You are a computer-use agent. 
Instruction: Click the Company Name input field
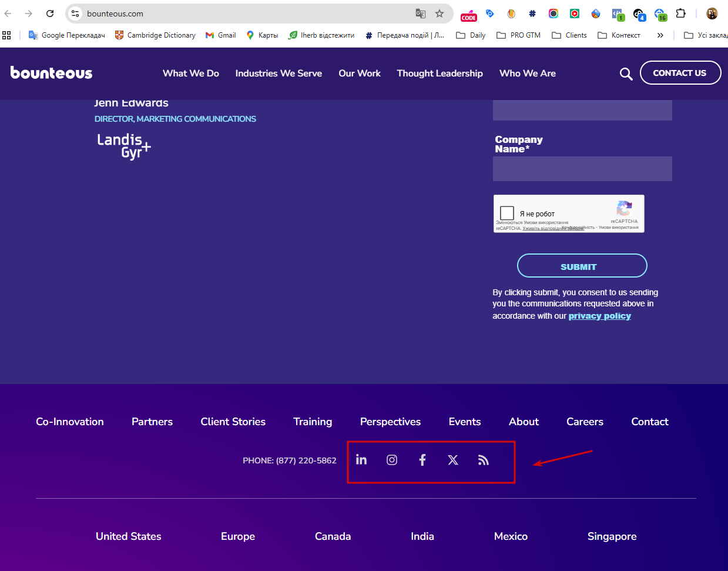(x=582, y=169)
